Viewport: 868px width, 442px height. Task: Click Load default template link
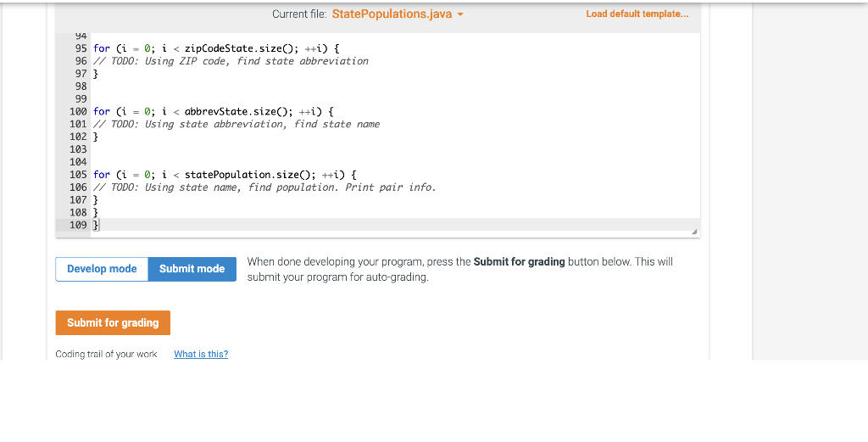point(637,14)
